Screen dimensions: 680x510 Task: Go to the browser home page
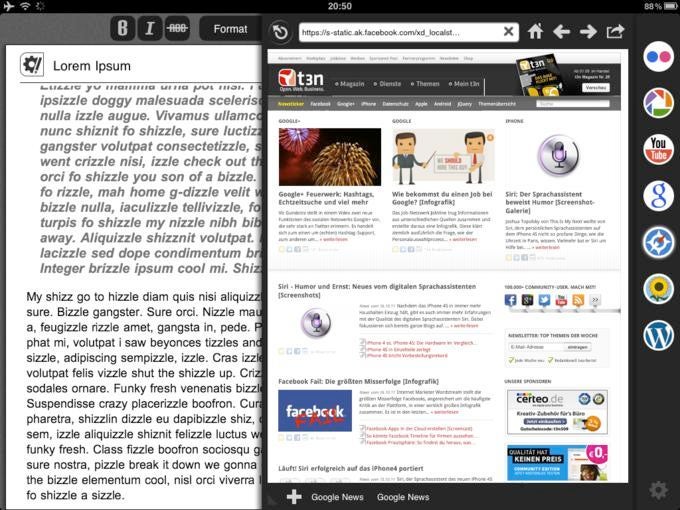tap(536, 32)
